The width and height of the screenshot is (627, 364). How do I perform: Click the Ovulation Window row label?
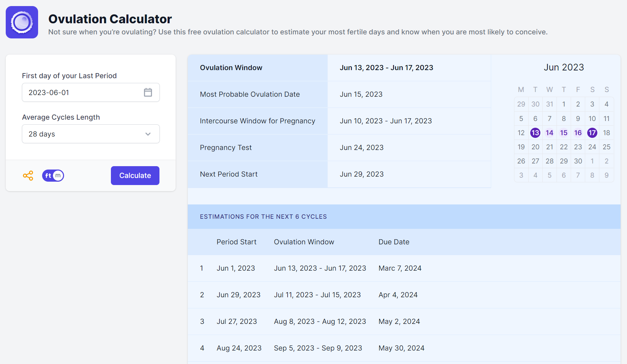(x=231, y=68)
